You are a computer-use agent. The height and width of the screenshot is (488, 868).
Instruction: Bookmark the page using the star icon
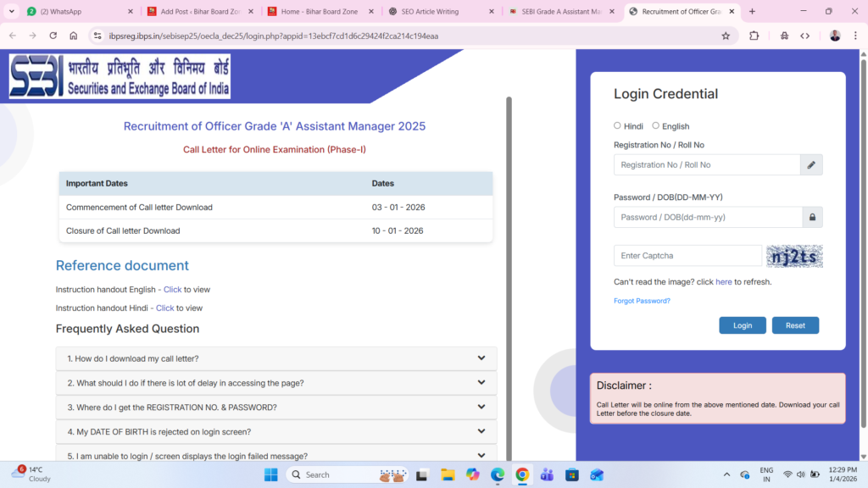pyautogui.click(x=725, y=36)
